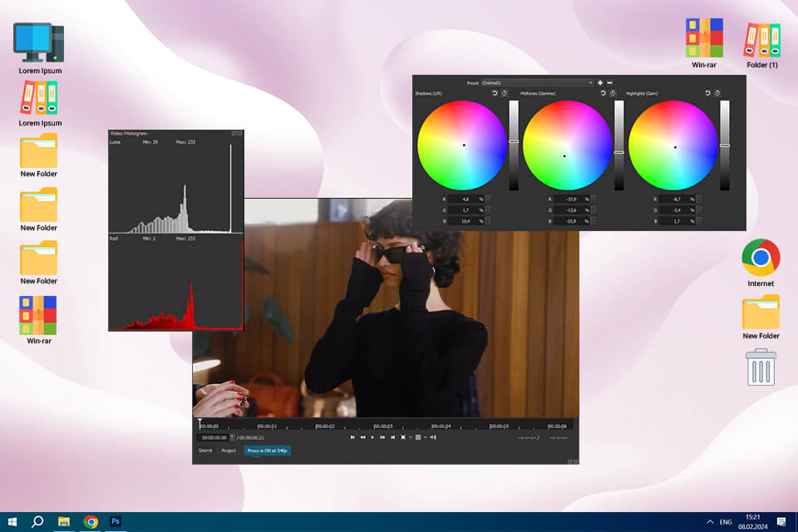Image resolution: width=798 pixels, height=532 pixels.
Task: Open the recycle bin desktop icon
Action: [x=761, y=367]
